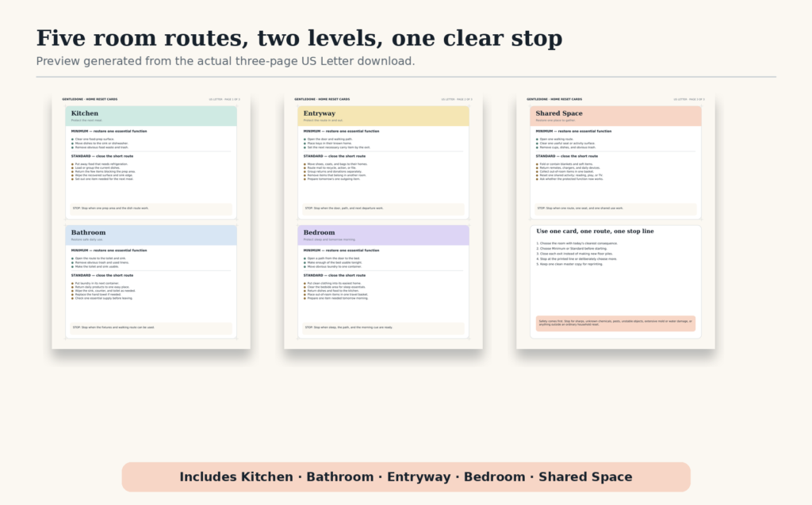Click 'STANDARD' heading in the Bedroom card
Screen dimensions: 812x505
[335, 276]
